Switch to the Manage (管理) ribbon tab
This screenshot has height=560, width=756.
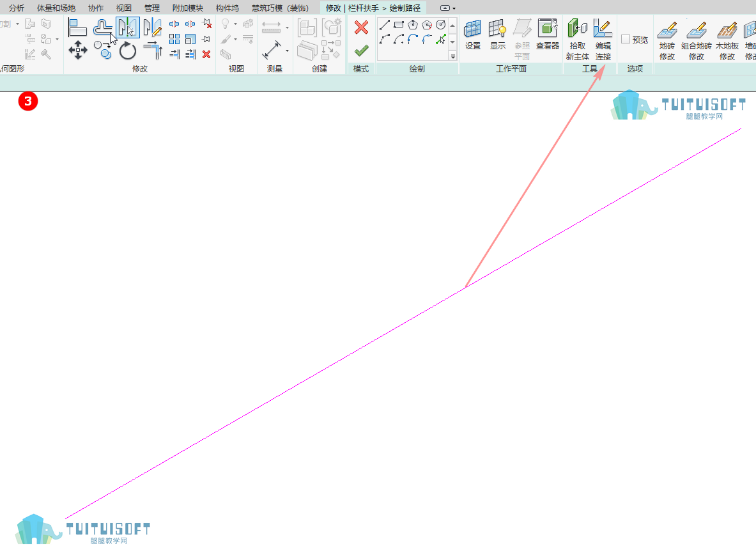click(152, 8)
